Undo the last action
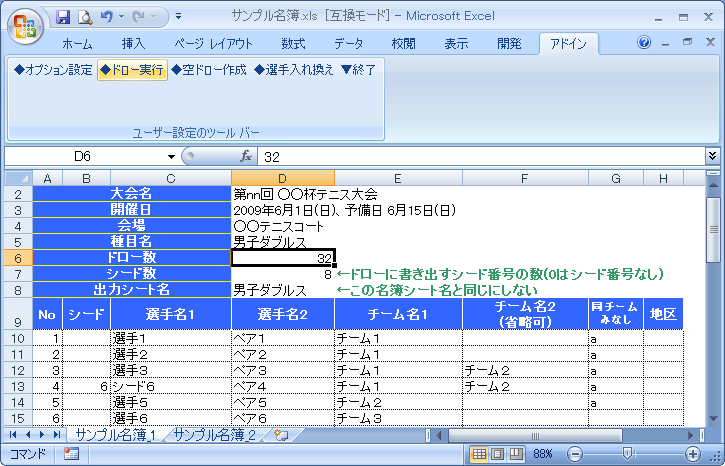The height and width of the screenshot is (466, 725). [x=106, y=17]
